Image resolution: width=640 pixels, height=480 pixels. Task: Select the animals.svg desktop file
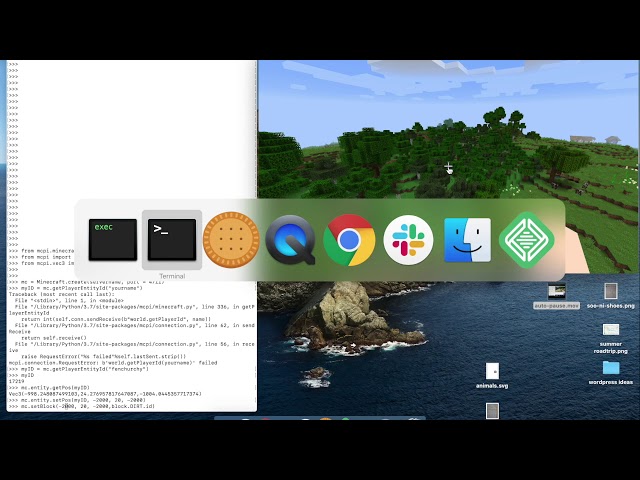(x=492, y=376)
